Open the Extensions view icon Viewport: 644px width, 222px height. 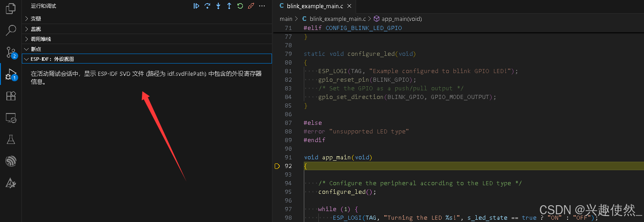point(11,95)
